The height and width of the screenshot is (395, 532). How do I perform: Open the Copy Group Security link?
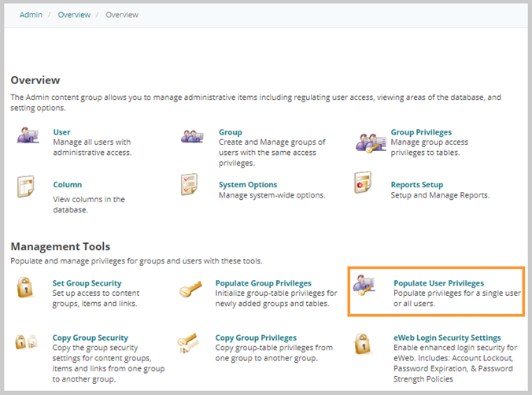pyautogui.click(x=91, y=338)
